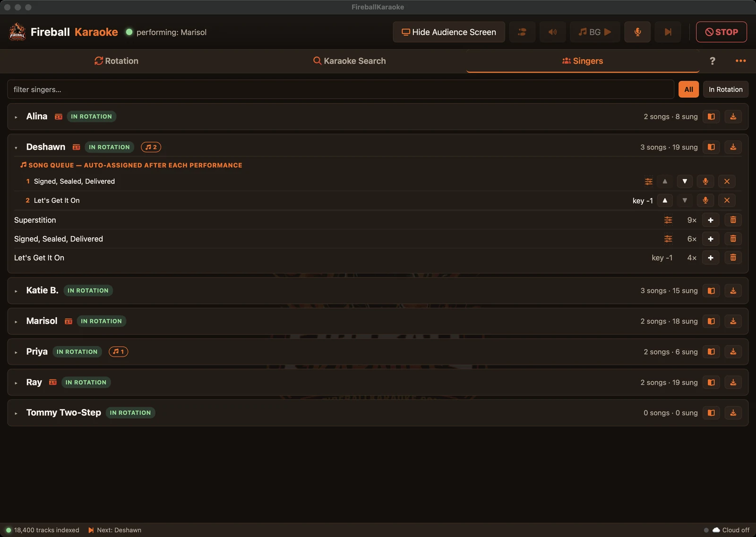Move queued Signed, Sealed, Delivered down
756x537 pixels.
click(x=685, y=182)
